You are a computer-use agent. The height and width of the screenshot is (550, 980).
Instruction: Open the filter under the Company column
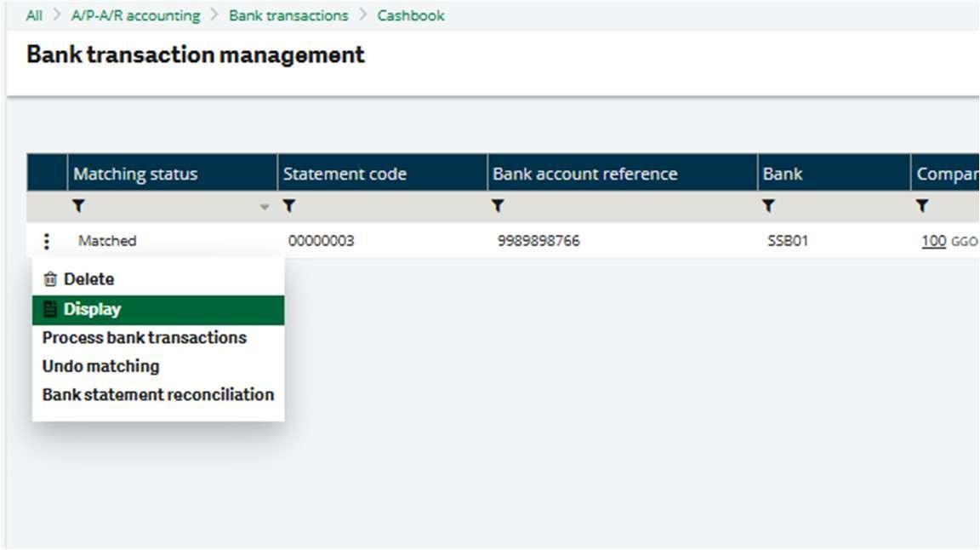tap(922, 207)
